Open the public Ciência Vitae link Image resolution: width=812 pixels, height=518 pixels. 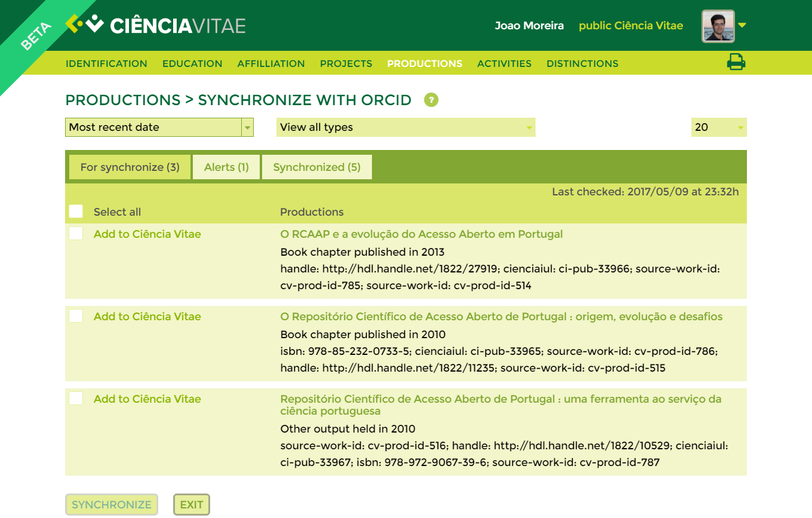631,26
